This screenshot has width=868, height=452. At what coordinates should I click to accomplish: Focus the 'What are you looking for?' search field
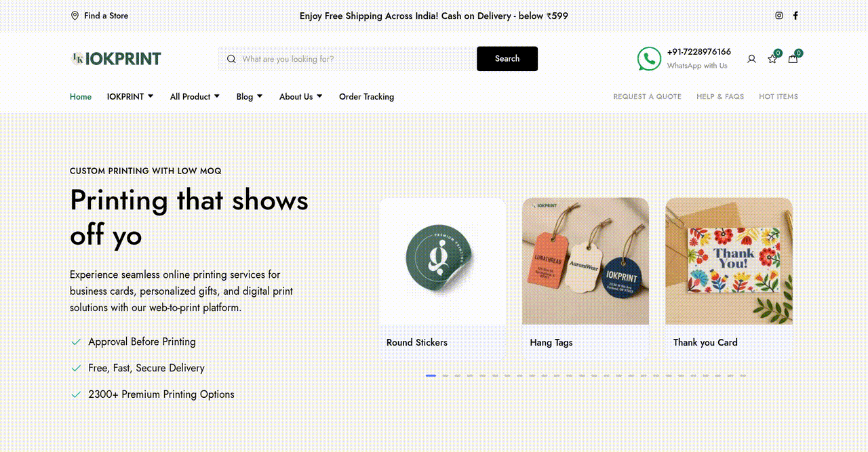348,59
